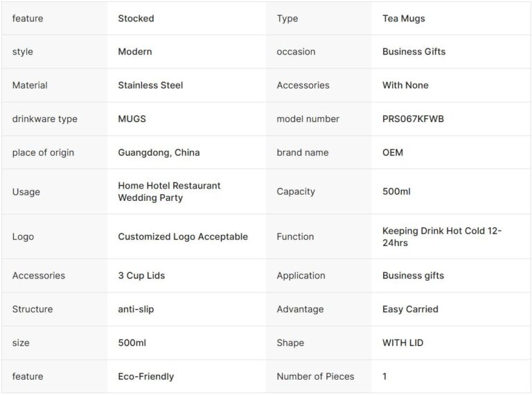Click the PRS067KFWB model number value
Screen dimensions: 532x395
point(413,119)
